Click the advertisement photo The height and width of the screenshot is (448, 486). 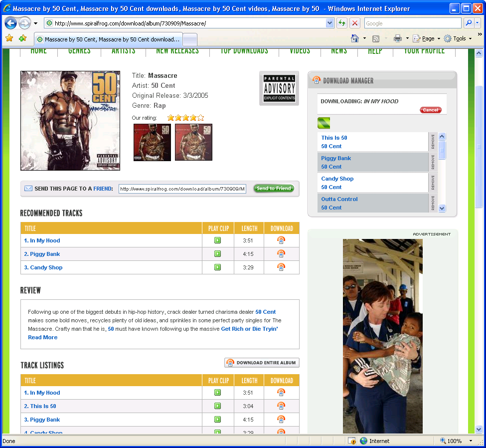[382, 336]
